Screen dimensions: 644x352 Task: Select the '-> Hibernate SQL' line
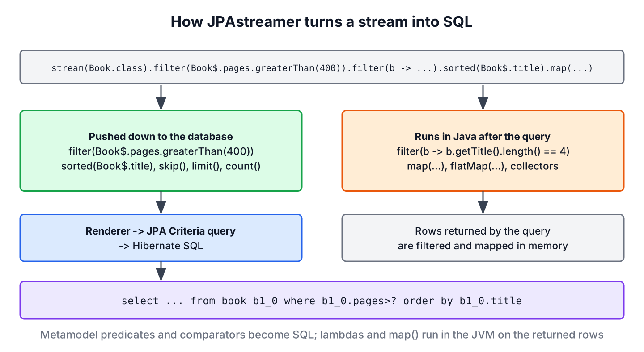(x=161, y=246)
